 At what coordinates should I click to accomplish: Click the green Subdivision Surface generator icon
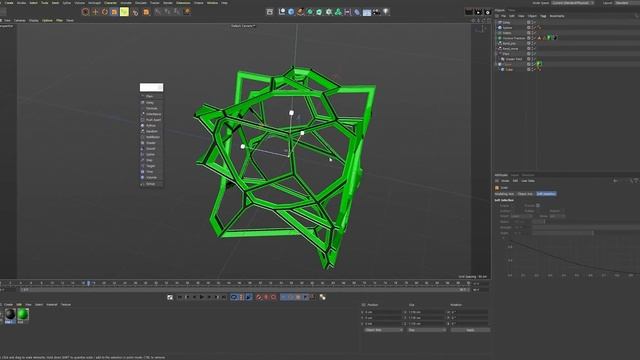coord(310,12)
